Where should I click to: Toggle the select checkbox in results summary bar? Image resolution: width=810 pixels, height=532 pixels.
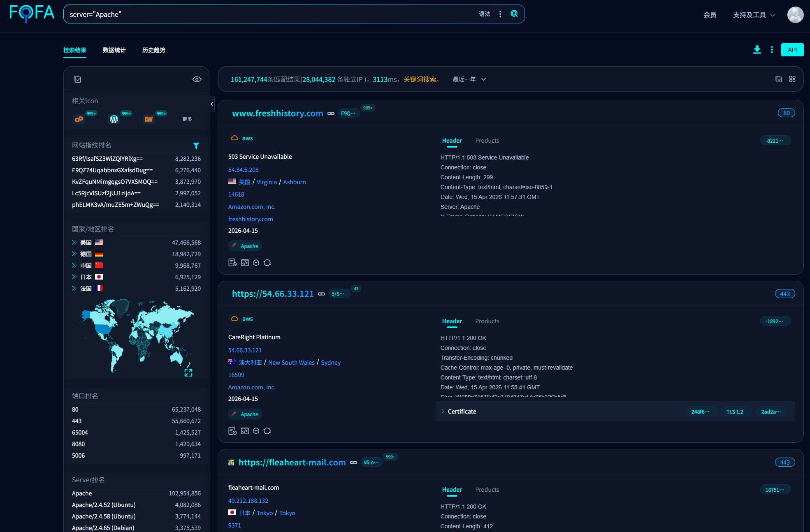coord(779,79)
